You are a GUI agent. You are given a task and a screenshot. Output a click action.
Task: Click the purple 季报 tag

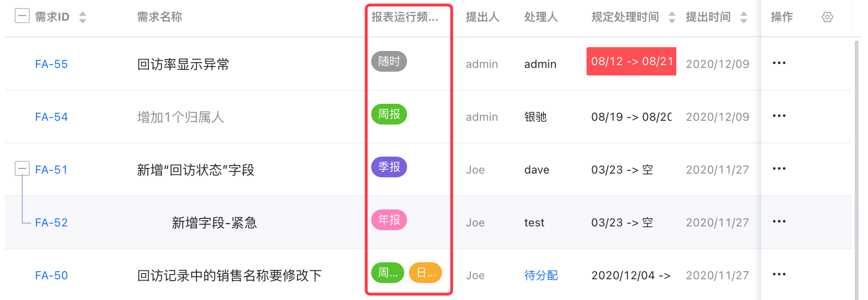coord(389,167)
